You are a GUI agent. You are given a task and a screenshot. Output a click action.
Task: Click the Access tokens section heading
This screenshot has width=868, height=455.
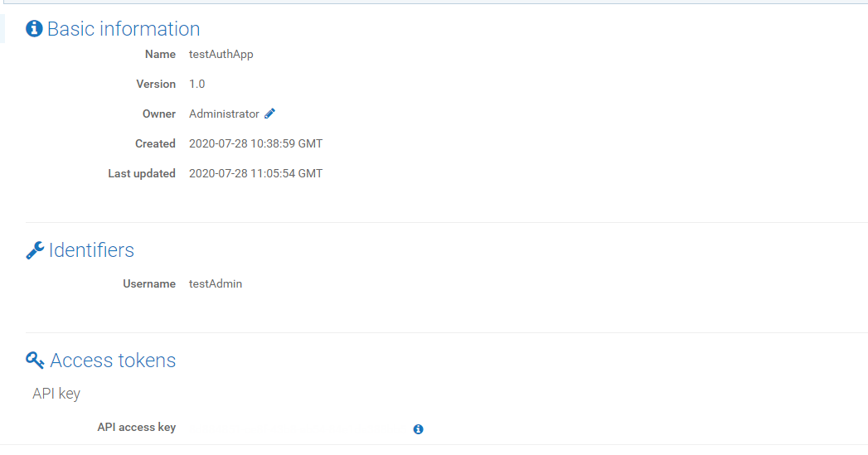113,361
